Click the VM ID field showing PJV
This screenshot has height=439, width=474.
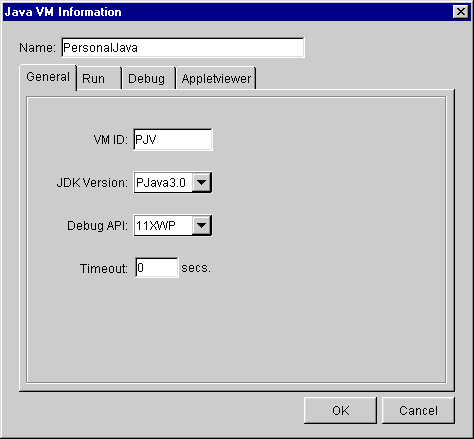coord(173,140)
